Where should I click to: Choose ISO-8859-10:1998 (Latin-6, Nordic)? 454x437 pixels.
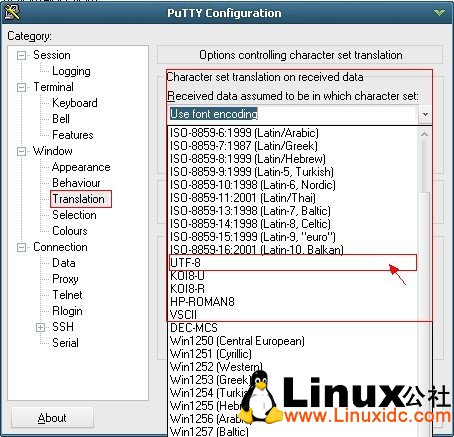point(293,185)
